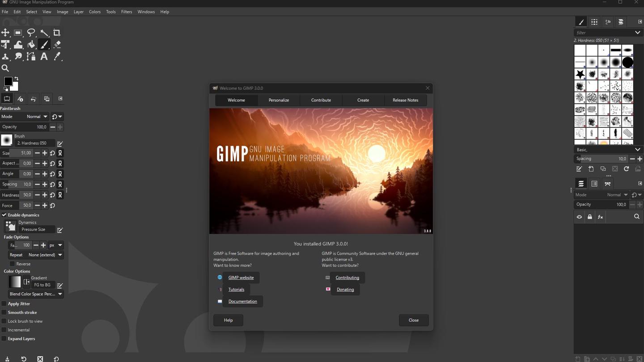Viewport: 644px width, 362px height.
Task: Toggle the Smooth stroke checkbox
Action: 4,312
